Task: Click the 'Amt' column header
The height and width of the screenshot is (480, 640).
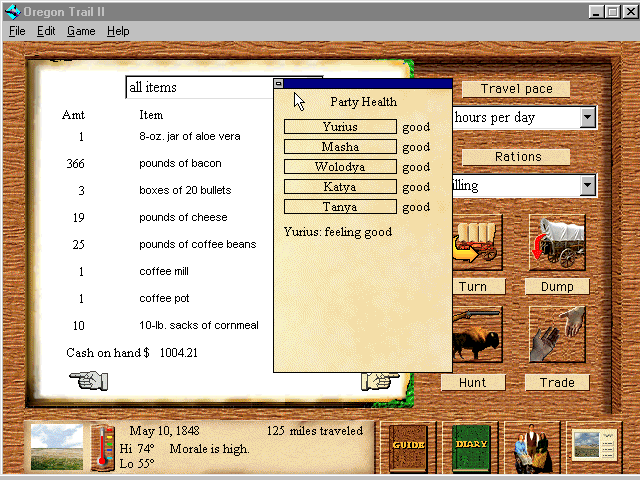Action: [x=73, y=115]
